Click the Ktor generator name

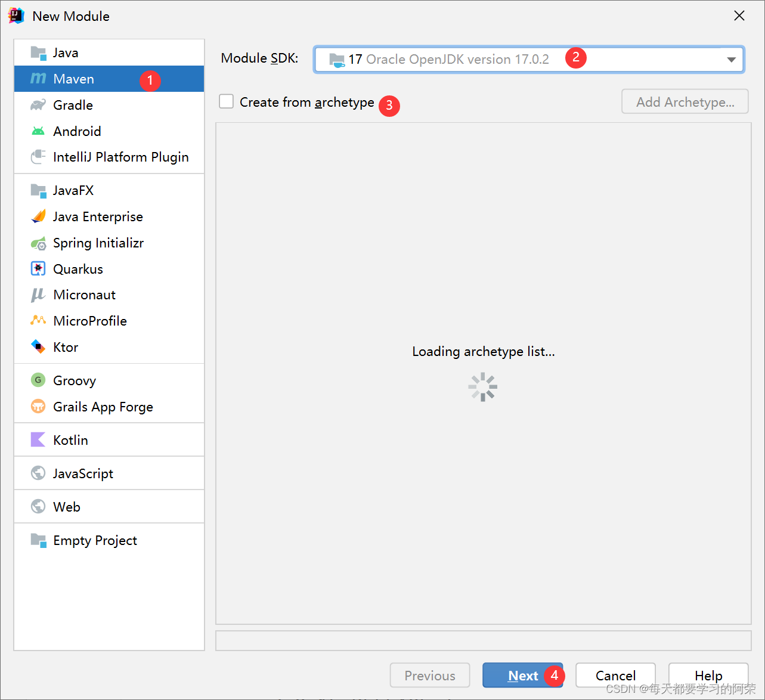[66, 347]
